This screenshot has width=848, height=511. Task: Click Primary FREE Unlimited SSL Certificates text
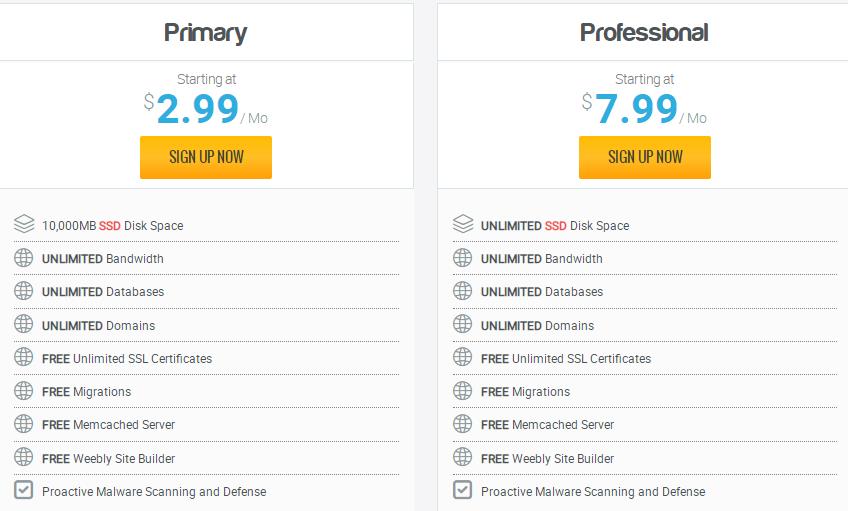coord(127,358)
